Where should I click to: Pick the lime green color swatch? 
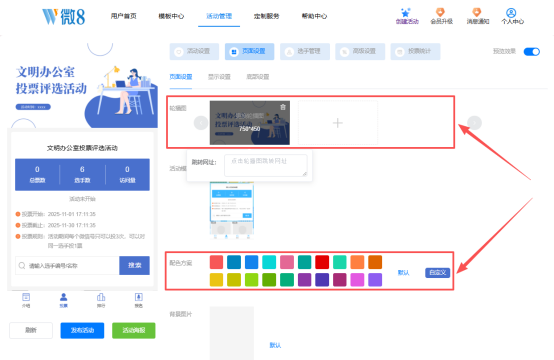click(252, 280)
